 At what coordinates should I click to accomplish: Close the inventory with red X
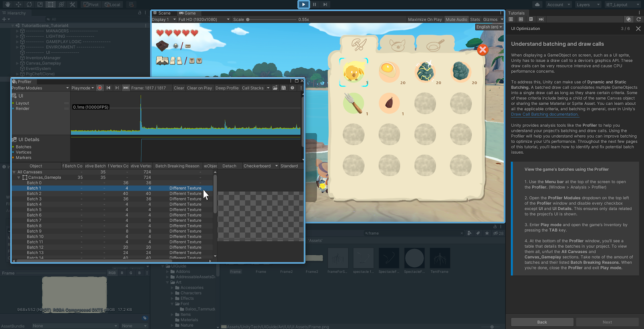tap(483, 50)
